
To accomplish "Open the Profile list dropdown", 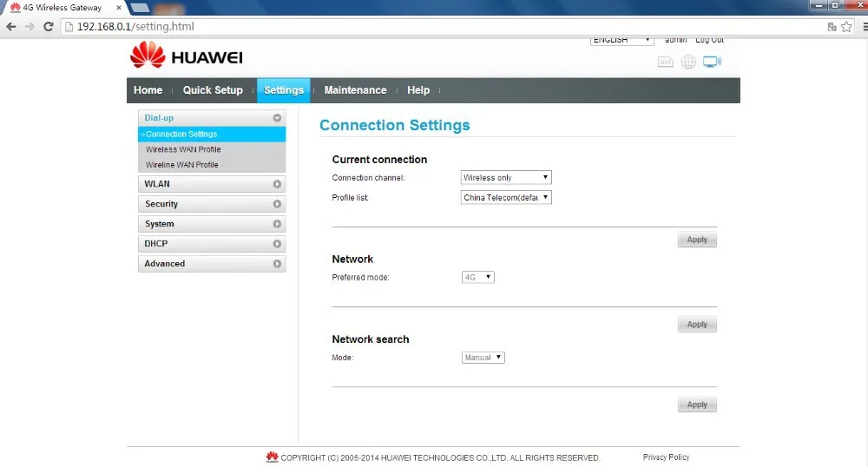I will (506, 198).
